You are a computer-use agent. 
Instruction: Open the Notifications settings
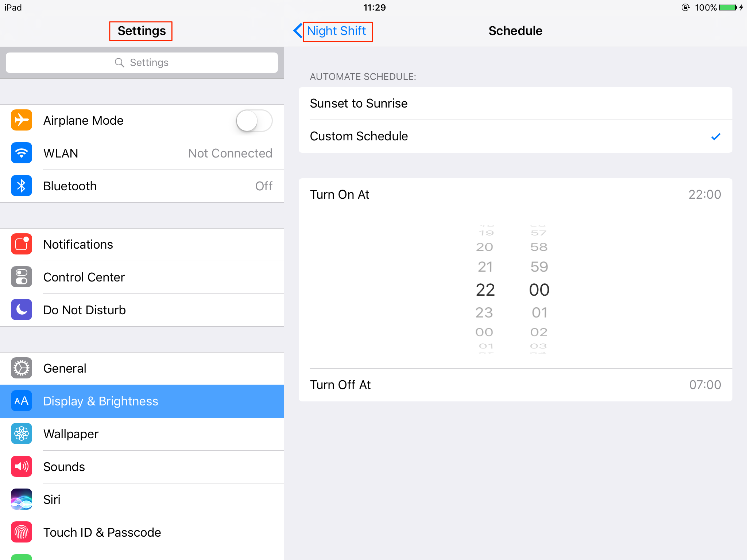142,244
